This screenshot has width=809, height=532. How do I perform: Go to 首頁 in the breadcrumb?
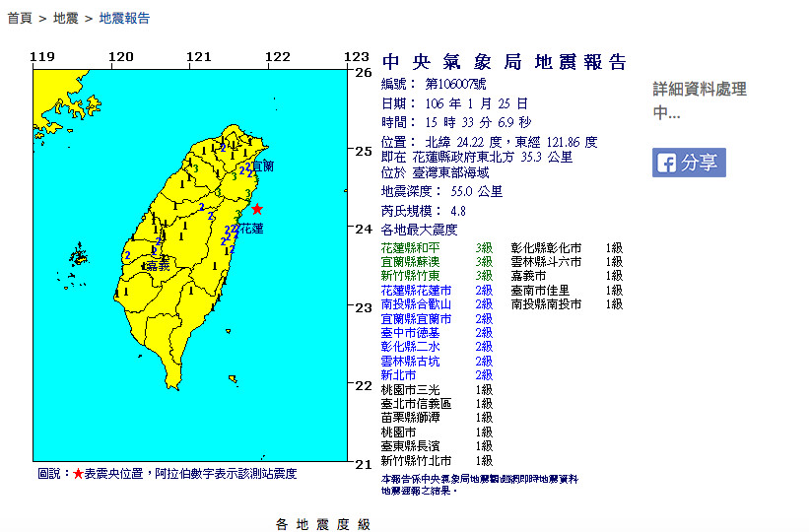point(19,19)
